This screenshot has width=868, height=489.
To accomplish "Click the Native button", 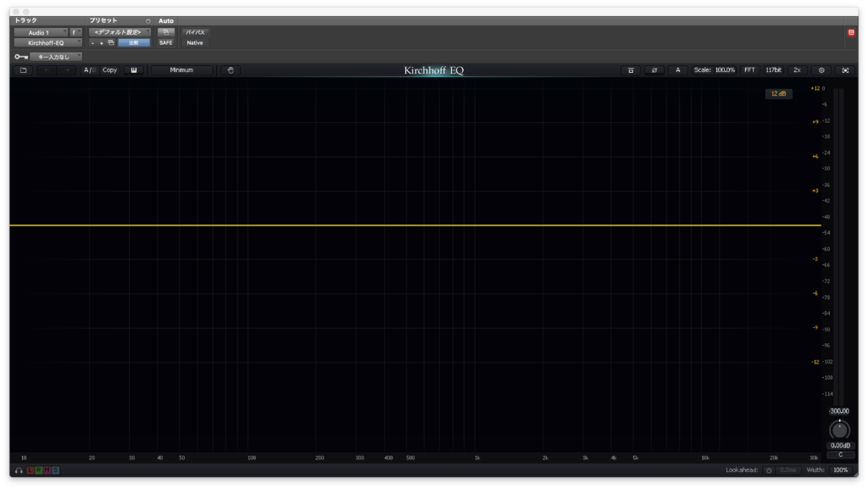I will pos(195,42).
